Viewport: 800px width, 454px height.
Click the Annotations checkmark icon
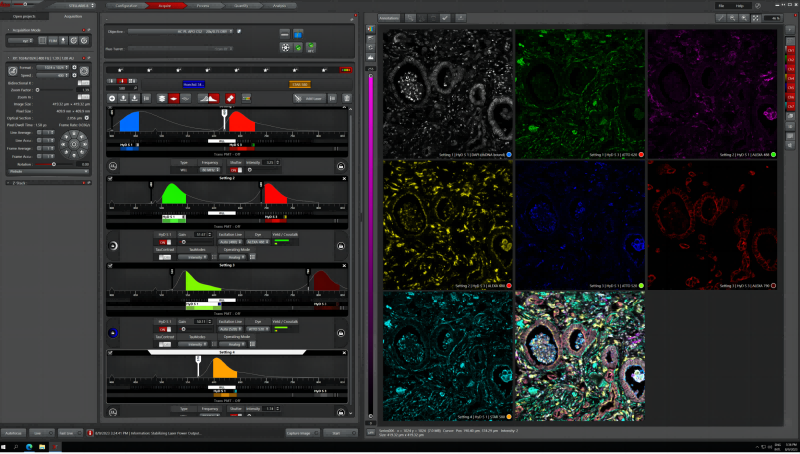pyautogui.click(x=445, y=18)
